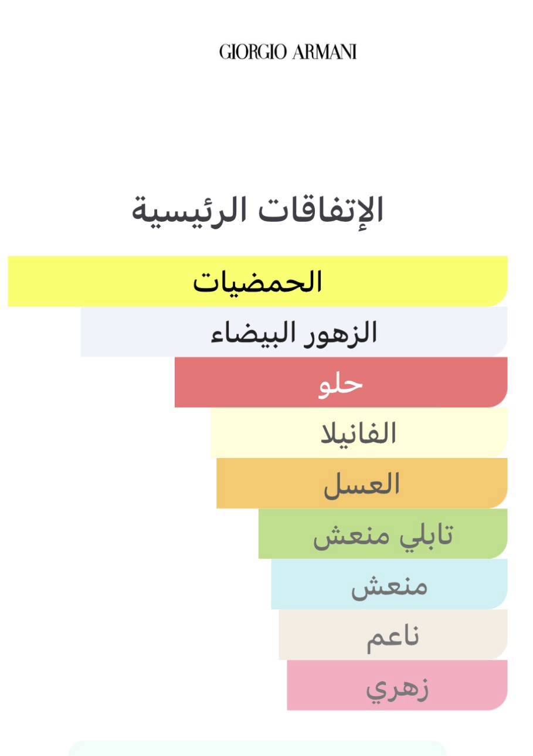Click the ناعم accord bar

click(x=392, y=635)
